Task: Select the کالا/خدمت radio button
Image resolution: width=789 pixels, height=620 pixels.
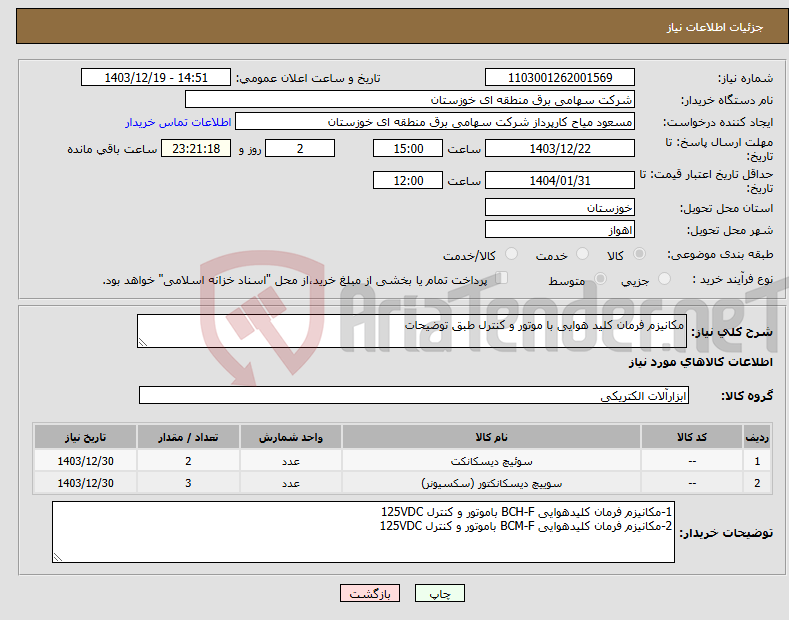Action: coord(511,254)
